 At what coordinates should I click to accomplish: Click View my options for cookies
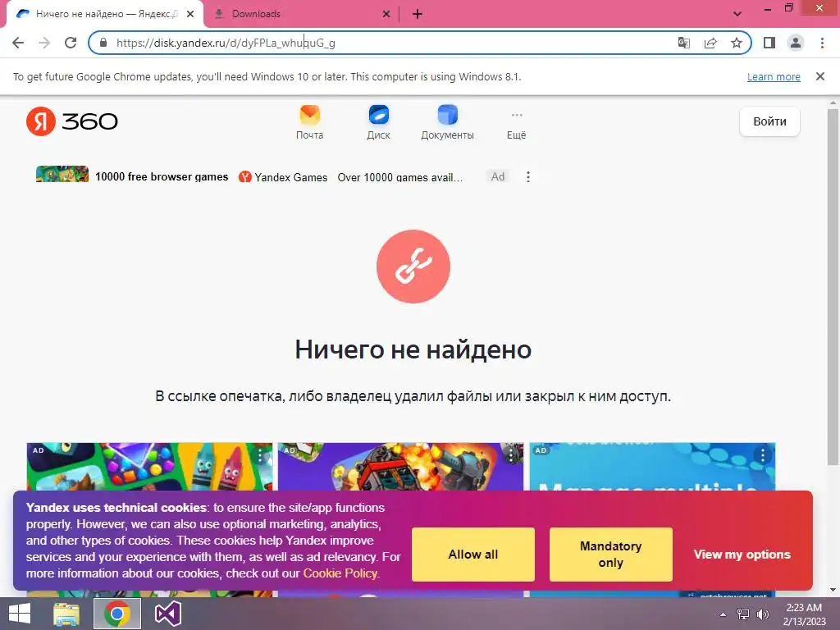point(742,555)
